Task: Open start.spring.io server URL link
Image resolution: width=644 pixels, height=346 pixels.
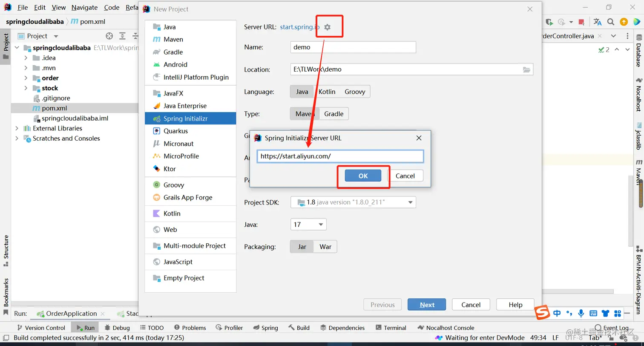Action: pyautogui.click(x=299, y=27)
